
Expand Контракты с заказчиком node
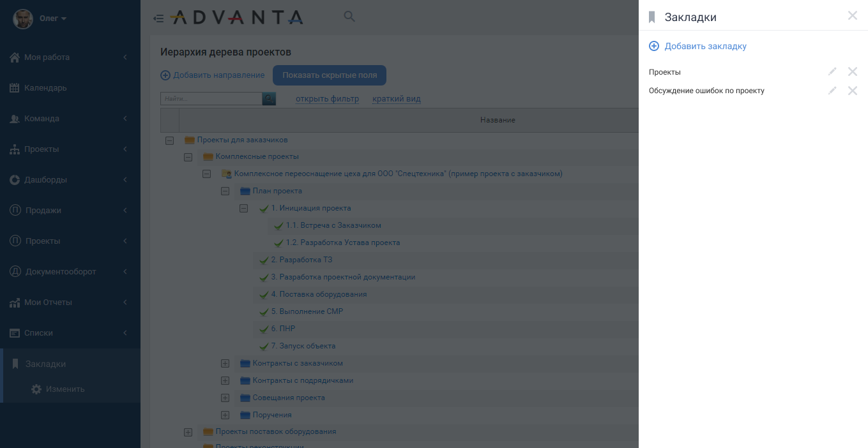[x=225, y=363]
